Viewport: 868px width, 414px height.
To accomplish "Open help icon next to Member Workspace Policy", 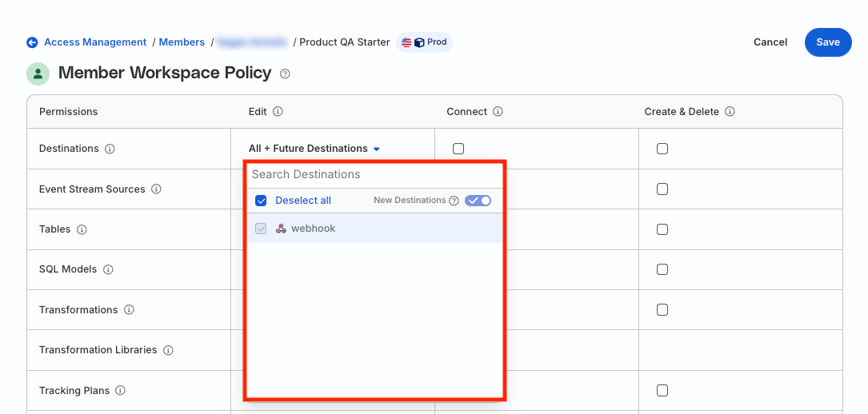I will point(285,74).
